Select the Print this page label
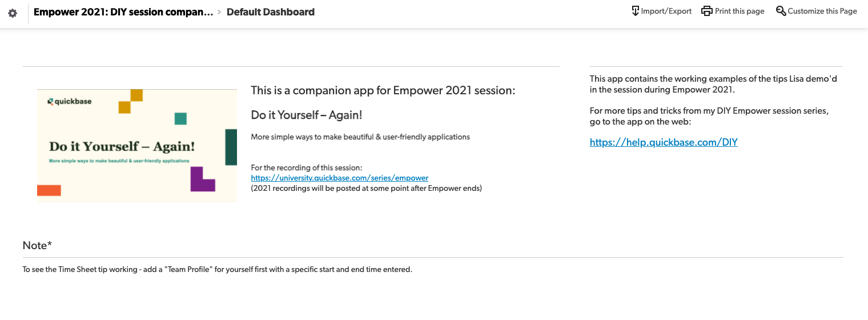The image size is (868, 320). pyautogui.click(x=740, y=11)
